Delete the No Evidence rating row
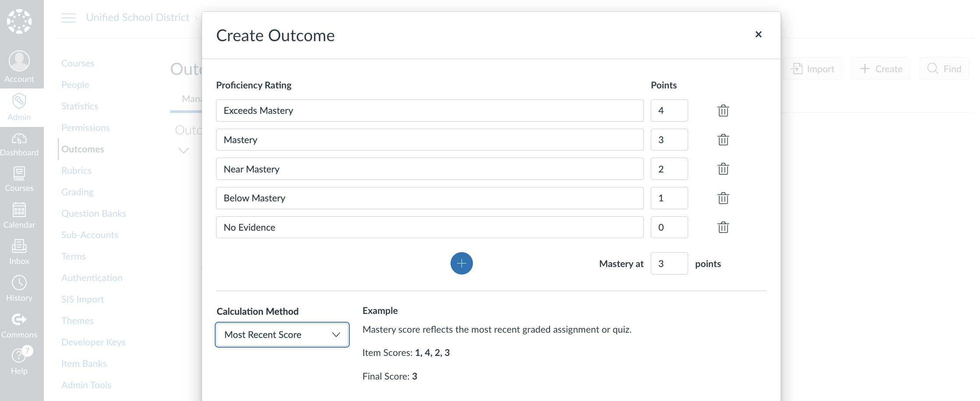This screenshot has width=980, height=401. (723, 228)
